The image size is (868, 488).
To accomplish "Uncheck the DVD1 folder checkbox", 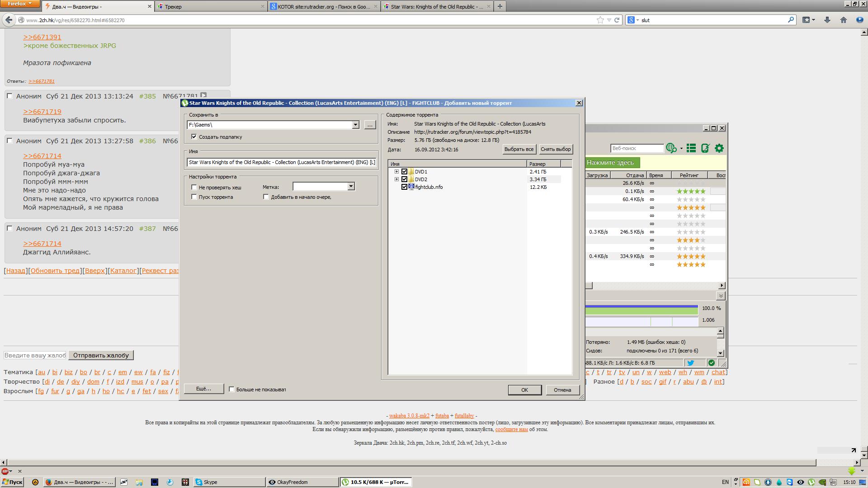I will click(405, 172).
